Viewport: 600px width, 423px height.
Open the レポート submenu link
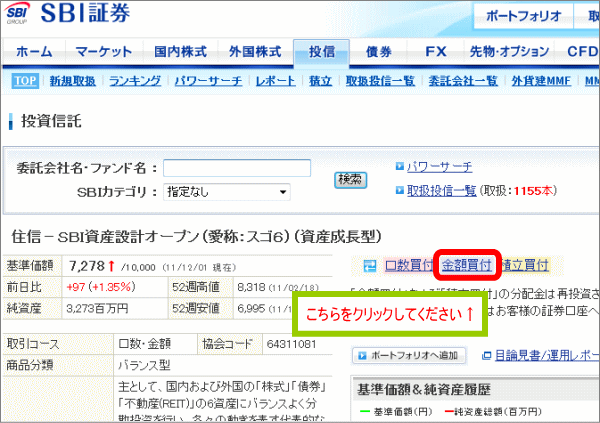point(275,81)
